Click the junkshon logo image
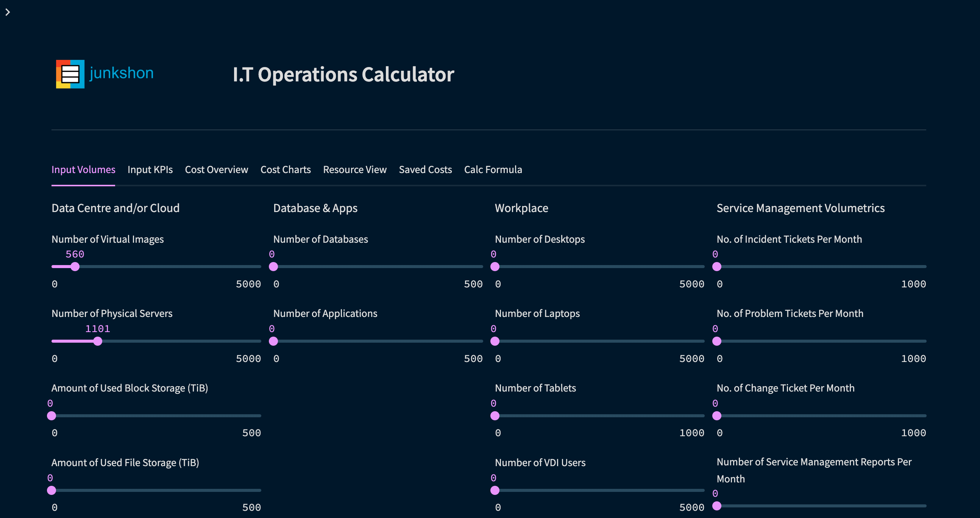Screen dimensions: 980x518 pyautogui.click(x=105, y=74)
